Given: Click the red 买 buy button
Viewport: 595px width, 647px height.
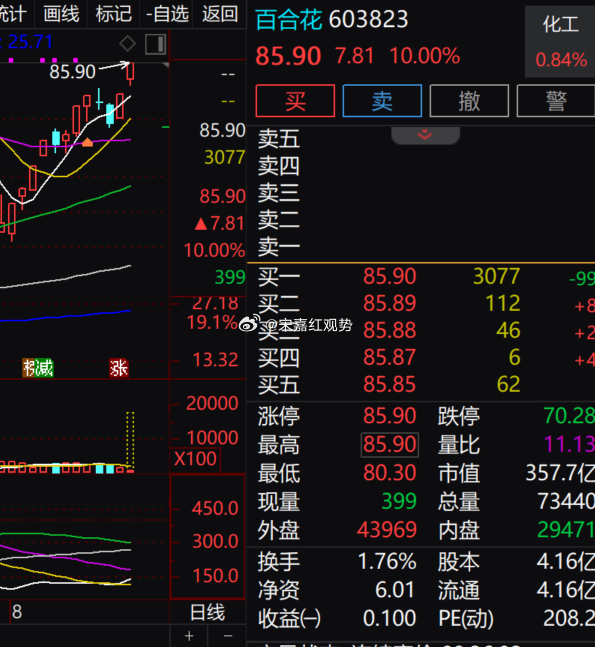Looking at the screenshot, I should click(295, 101).
